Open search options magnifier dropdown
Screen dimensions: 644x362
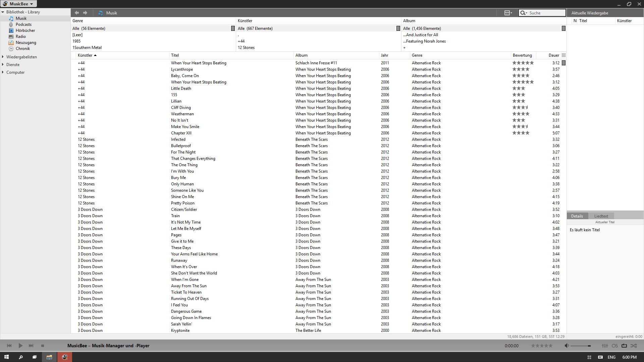click(523, 13)
